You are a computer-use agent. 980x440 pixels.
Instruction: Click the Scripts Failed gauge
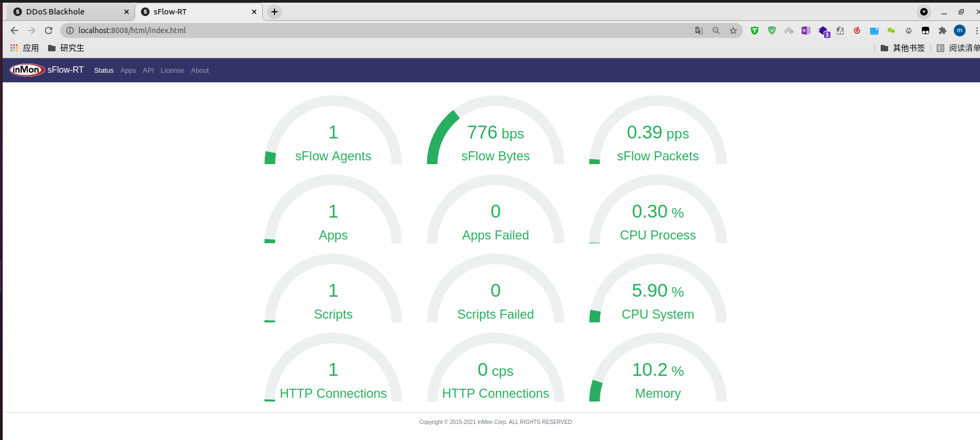pos(496,288)
